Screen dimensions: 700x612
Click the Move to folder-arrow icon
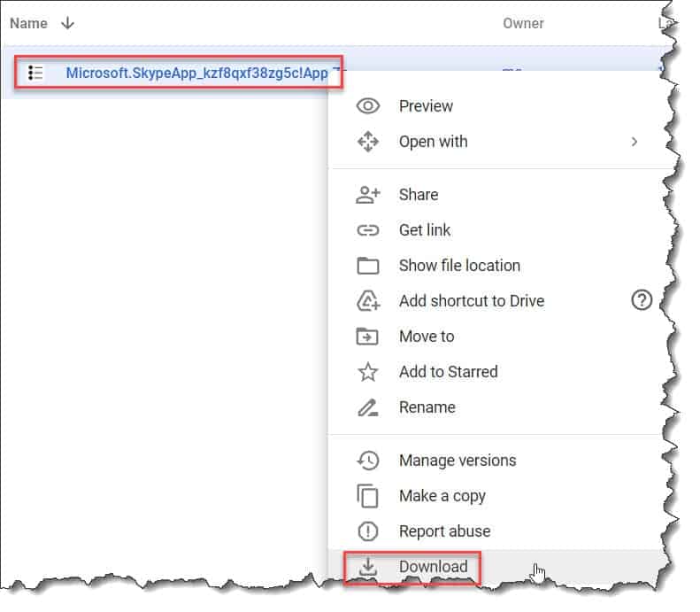[367, 337]
